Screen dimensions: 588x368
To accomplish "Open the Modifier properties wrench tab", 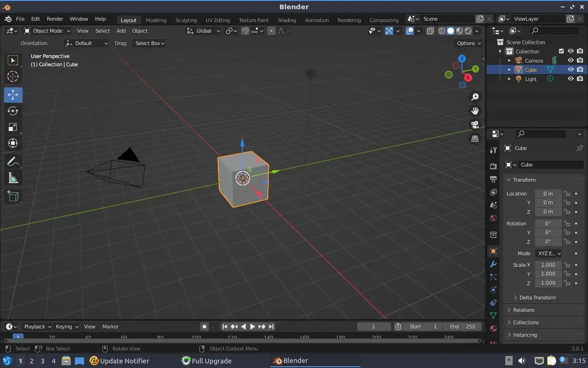I will pos(493,264).
